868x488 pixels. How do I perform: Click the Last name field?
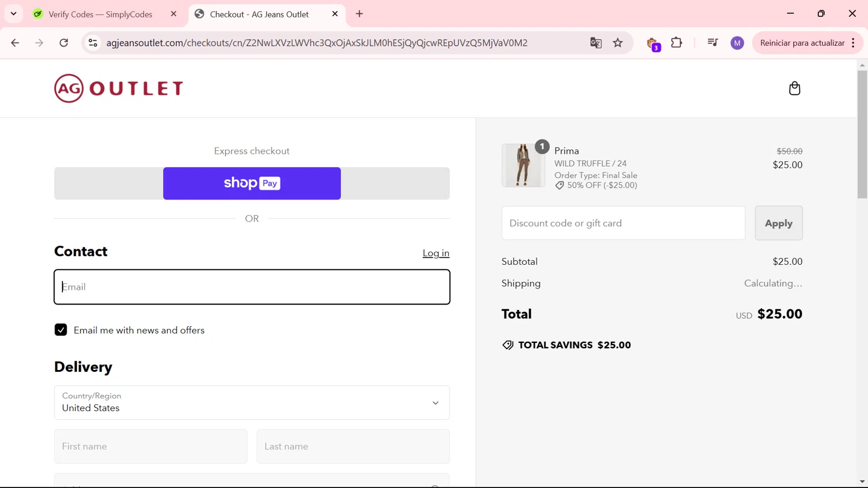[353, 446]
